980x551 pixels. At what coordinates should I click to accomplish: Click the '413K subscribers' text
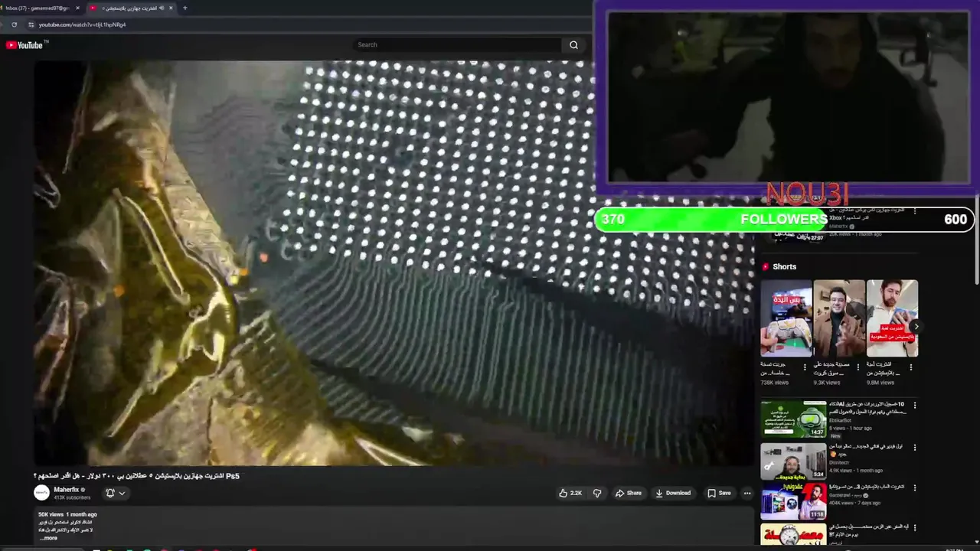(x=72, y=497)
